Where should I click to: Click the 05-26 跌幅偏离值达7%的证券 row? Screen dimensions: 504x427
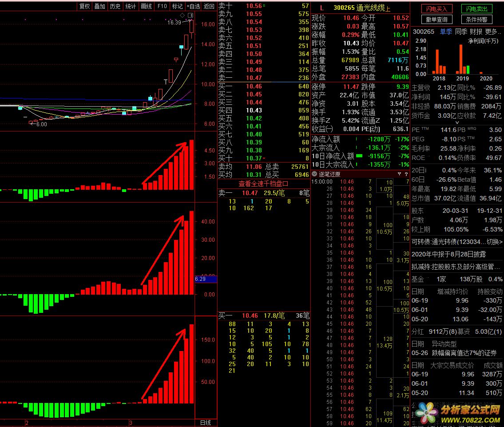(x=454, y=353)
